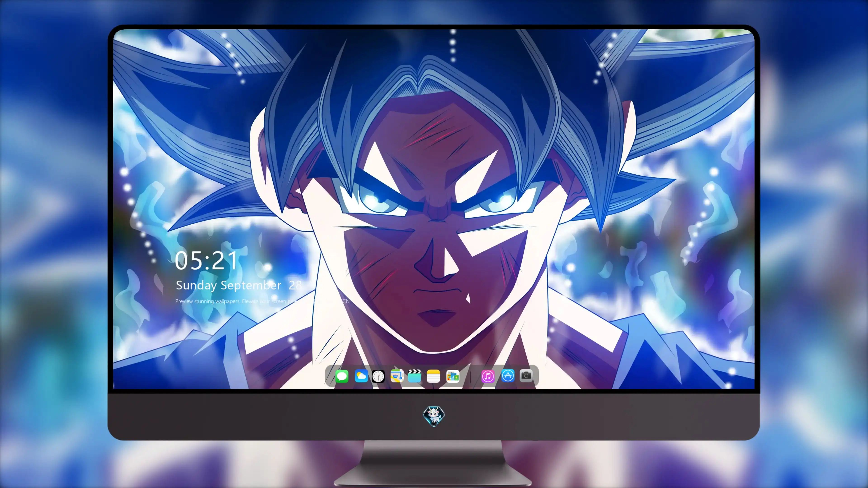The width and height of the screenshot is (868, 488).
Task: Open the Videos clapperboard app in dock
Action: (415, 376)
